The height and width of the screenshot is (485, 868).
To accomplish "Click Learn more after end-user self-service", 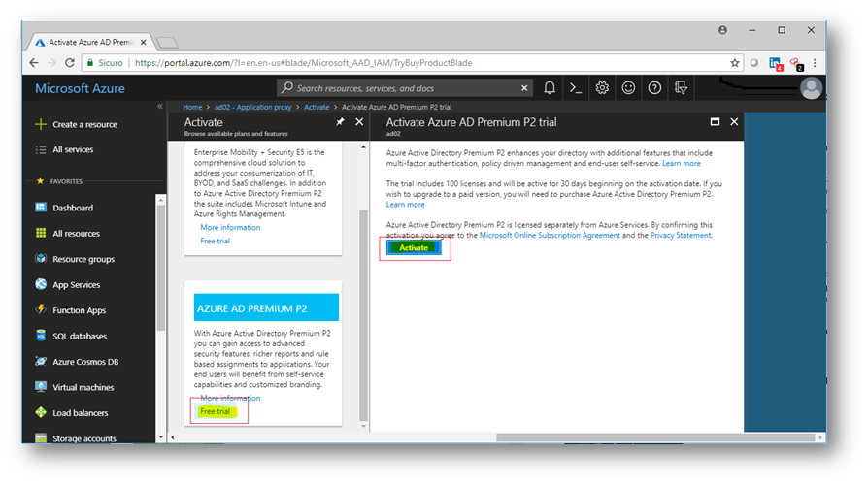I will [x=682, y=163].
